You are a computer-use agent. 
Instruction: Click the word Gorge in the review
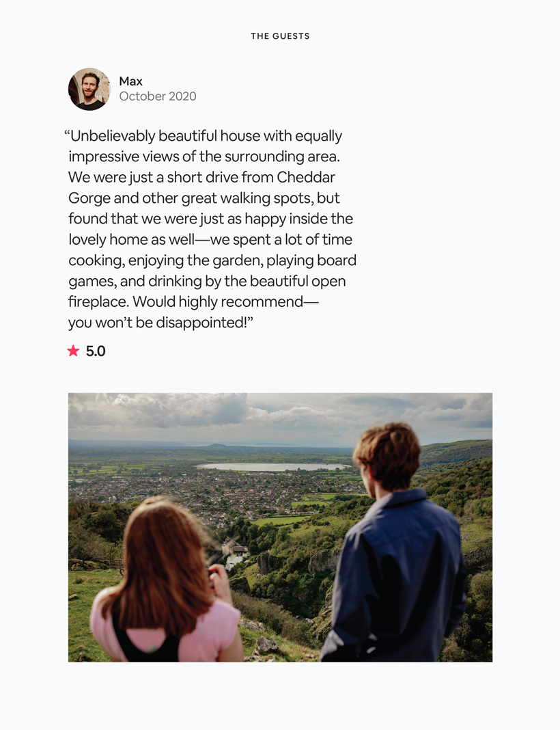(x=87, y=198)
